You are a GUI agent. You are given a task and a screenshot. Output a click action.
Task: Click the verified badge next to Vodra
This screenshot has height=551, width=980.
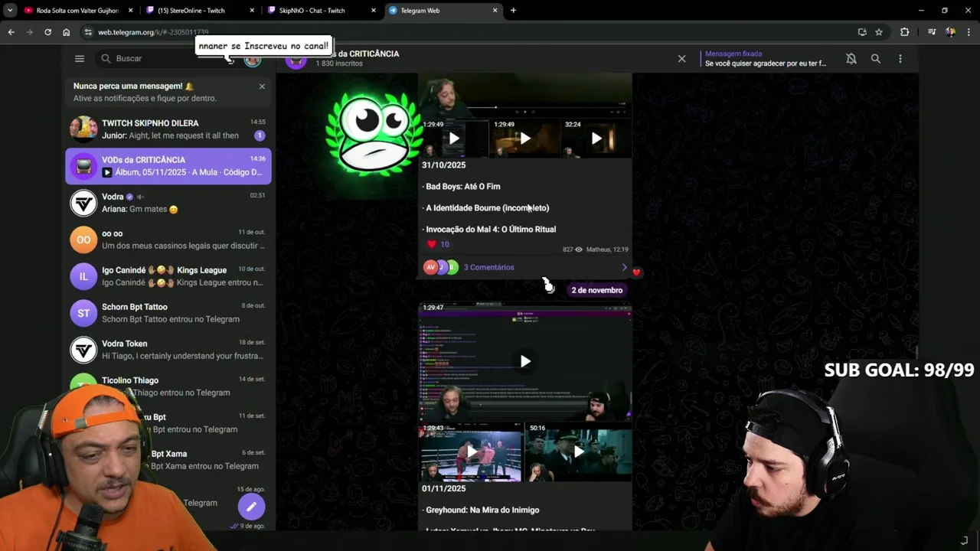pyautogui.click(x=129, y=197)
